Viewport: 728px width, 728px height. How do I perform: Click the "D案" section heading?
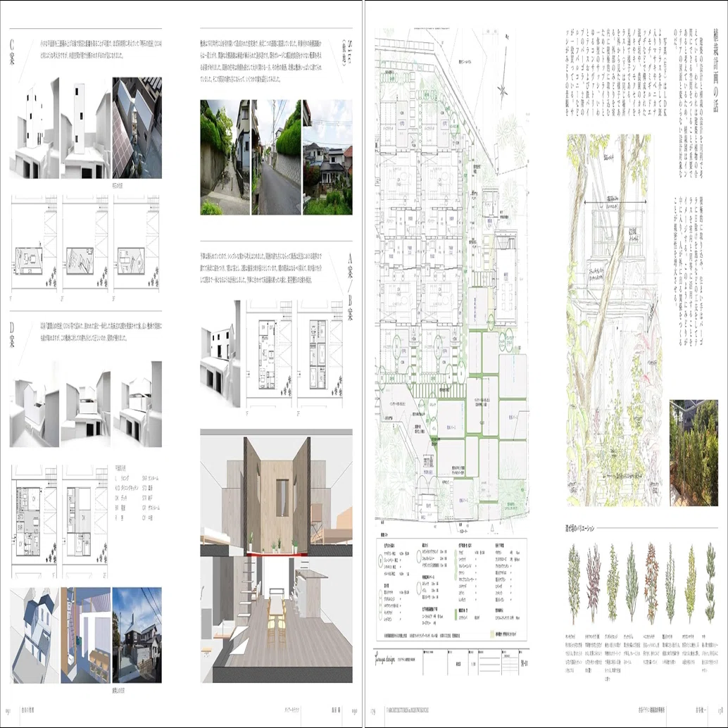click(x=12, y=335)
